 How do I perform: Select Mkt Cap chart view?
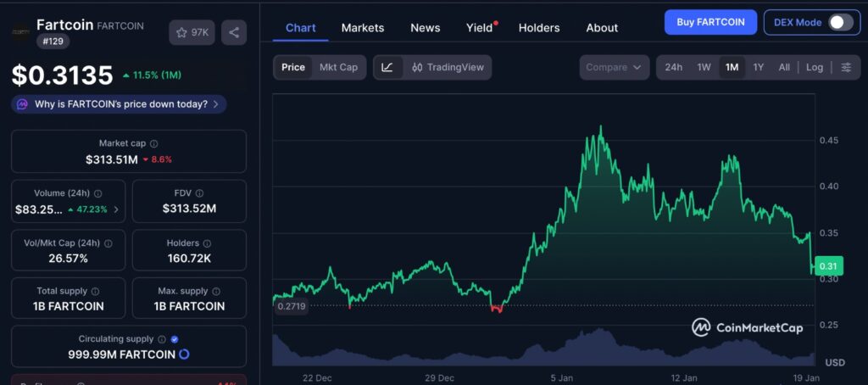tap(338, 68)
